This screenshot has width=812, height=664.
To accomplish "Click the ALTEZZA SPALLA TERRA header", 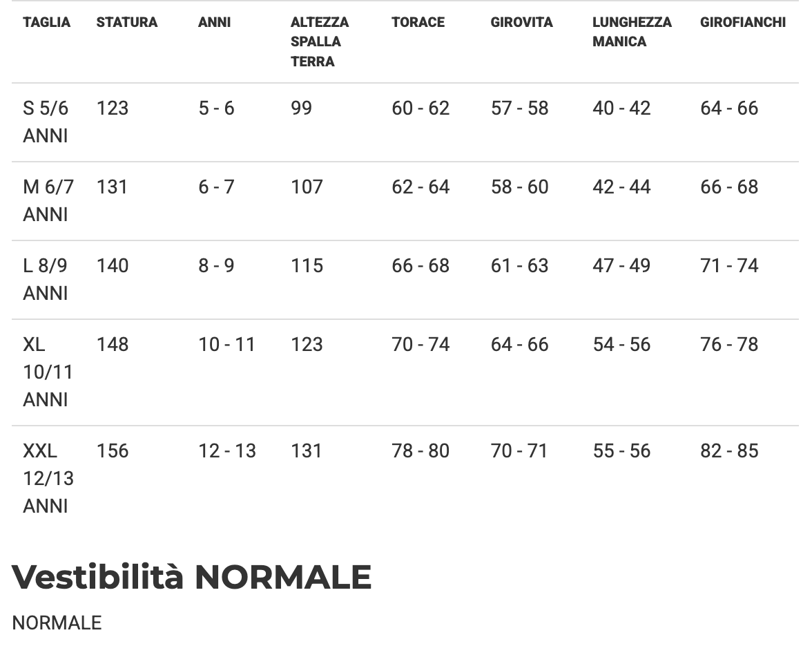I will coord(320,41).
